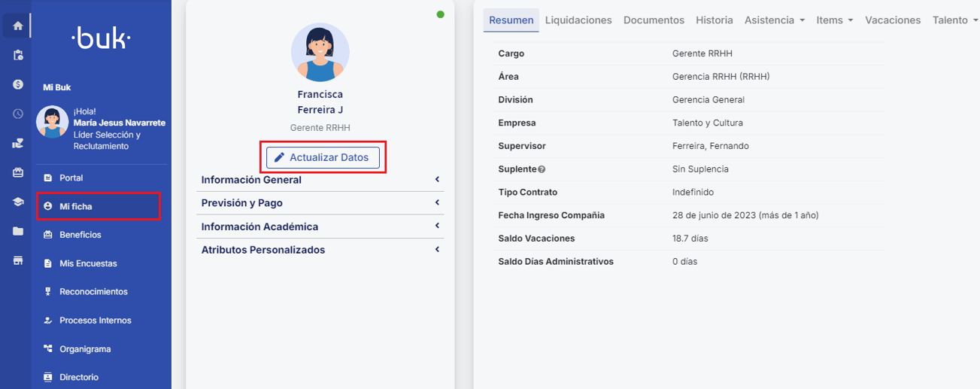Go to Organigrama in the sidebar
Screen dimensions: 980x389
pyautogui.click(x=85, y=349)
